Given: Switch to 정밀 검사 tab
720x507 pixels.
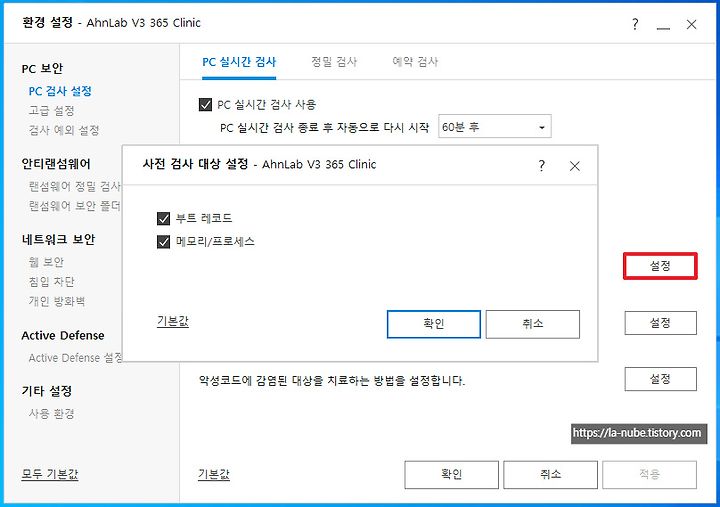Looking at the screenshot, I should point(334,62).
